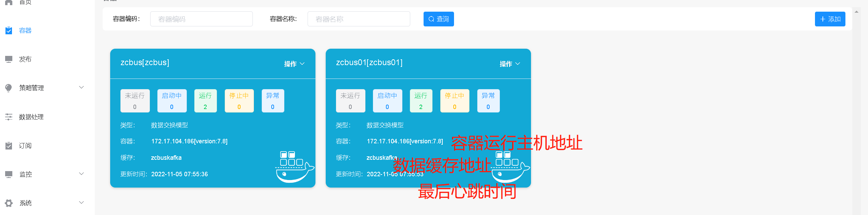Image resolution: width=868 pixels, height=215 pixels.
Task: Focus the 容器编码 input field
Action: (x=201, y=19)
